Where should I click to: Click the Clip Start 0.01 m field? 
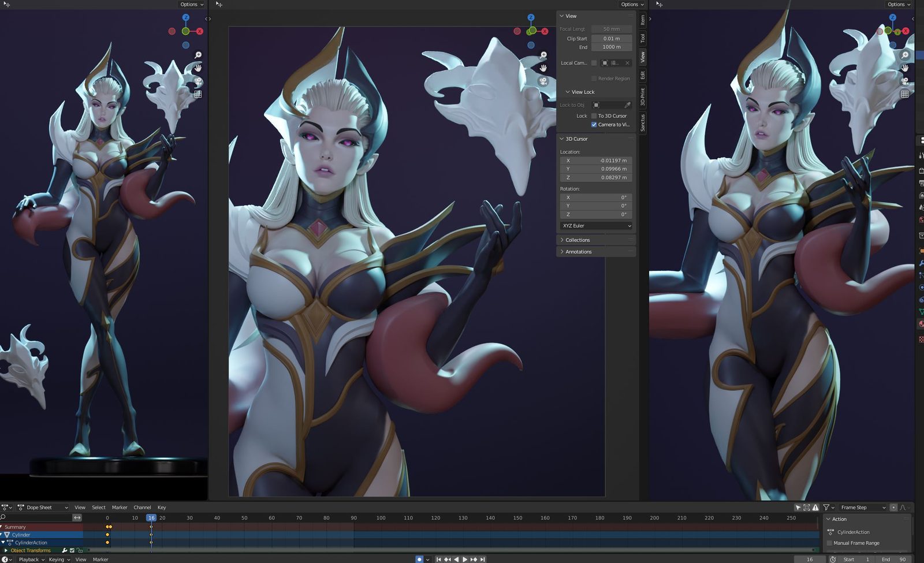click(612, 39)
